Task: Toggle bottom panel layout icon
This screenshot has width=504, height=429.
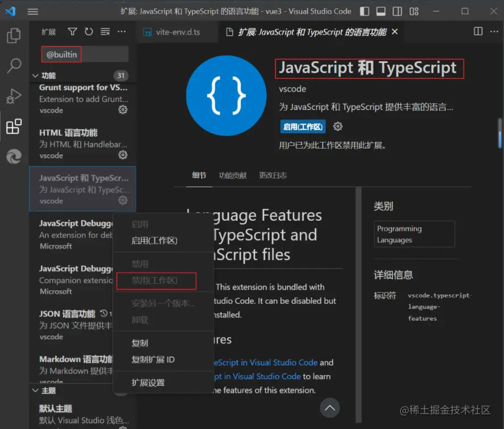Action: [x=381, y=11]
